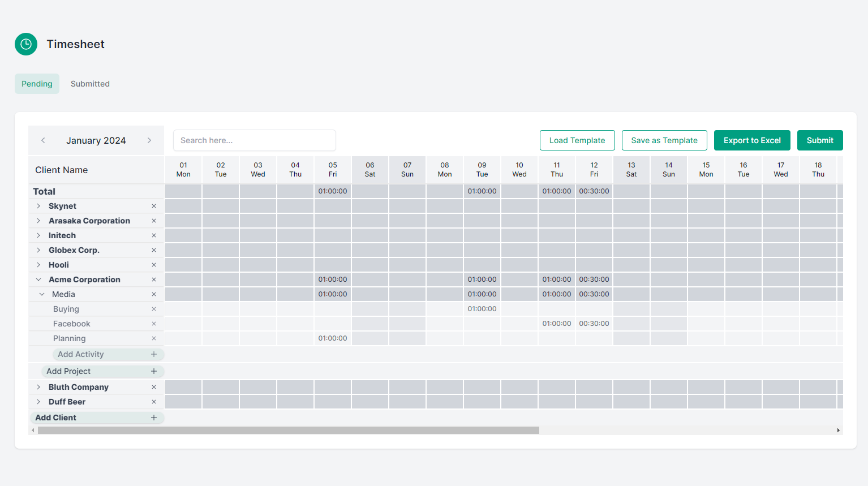Screen dimensions: 868x486
Task: Focus the Search here input field
Action: click(x=254, y=140)
